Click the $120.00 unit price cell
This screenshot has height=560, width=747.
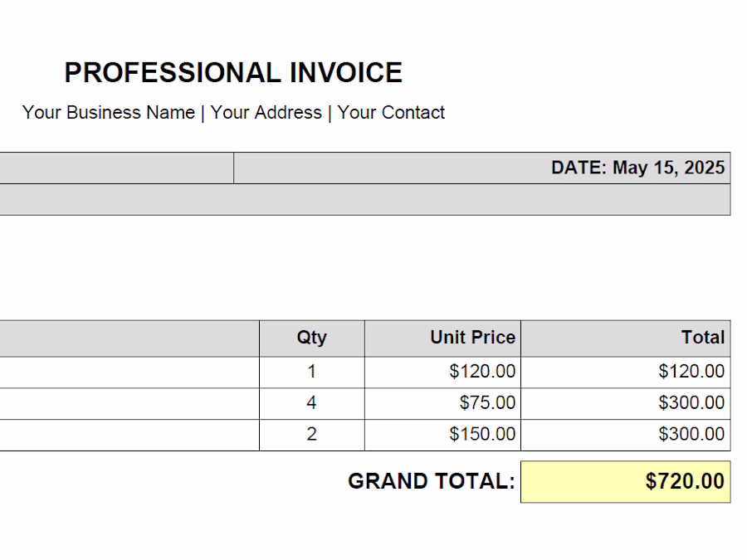442,372
